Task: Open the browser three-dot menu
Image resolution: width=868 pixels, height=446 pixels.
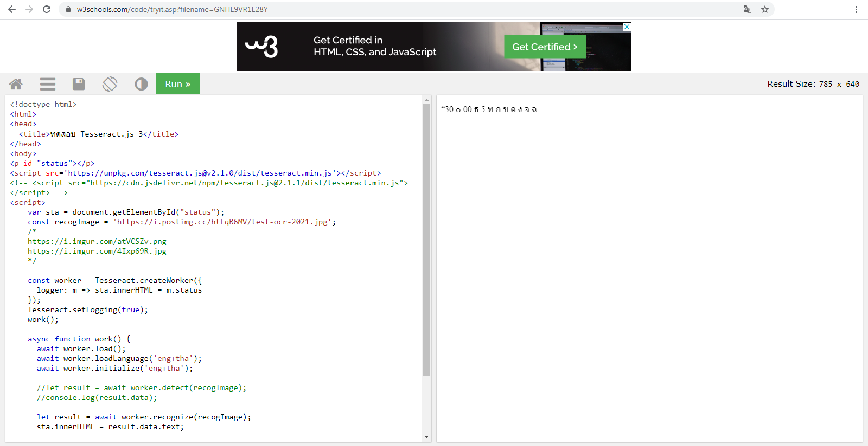Action: click(856, 9)
